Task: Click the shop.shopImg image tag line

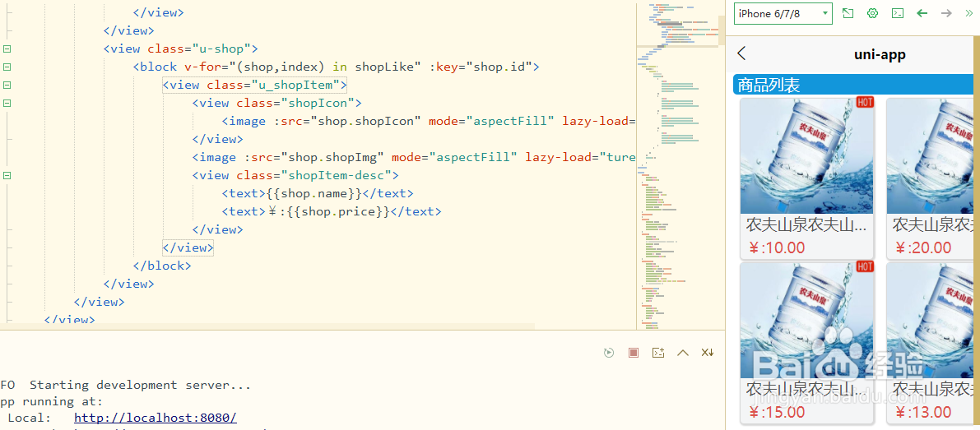Action: 414,157
